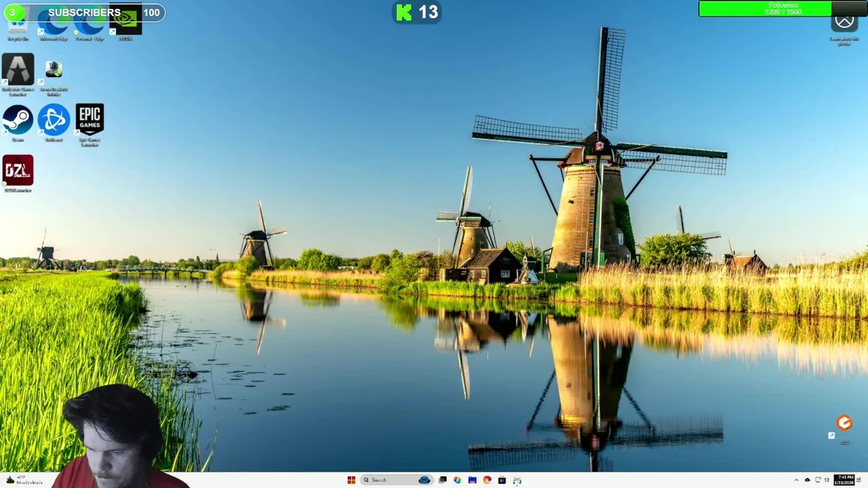
Task: Open the weather widget on the taskbar
Action: point(23,480)
